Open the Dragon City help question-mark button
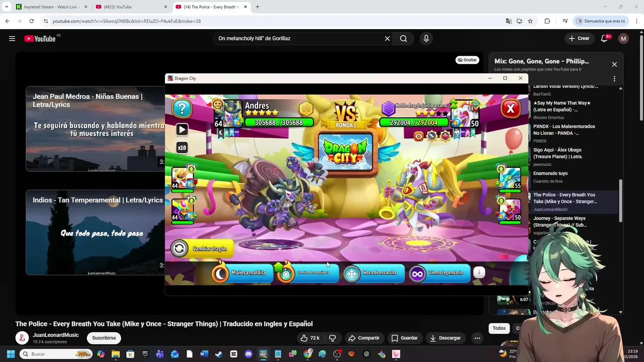This screenshot has height=362, width=644. click(182, 108)
